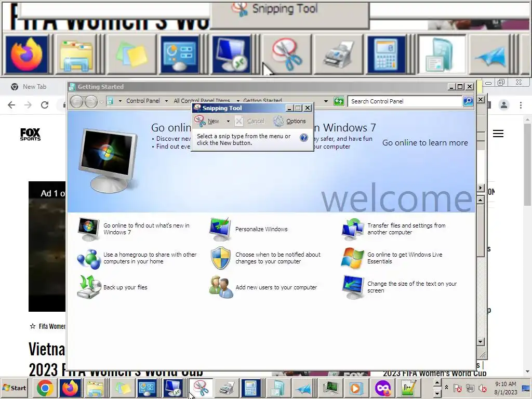Open Use a homegroup to share item

click(x=137, y=258)
